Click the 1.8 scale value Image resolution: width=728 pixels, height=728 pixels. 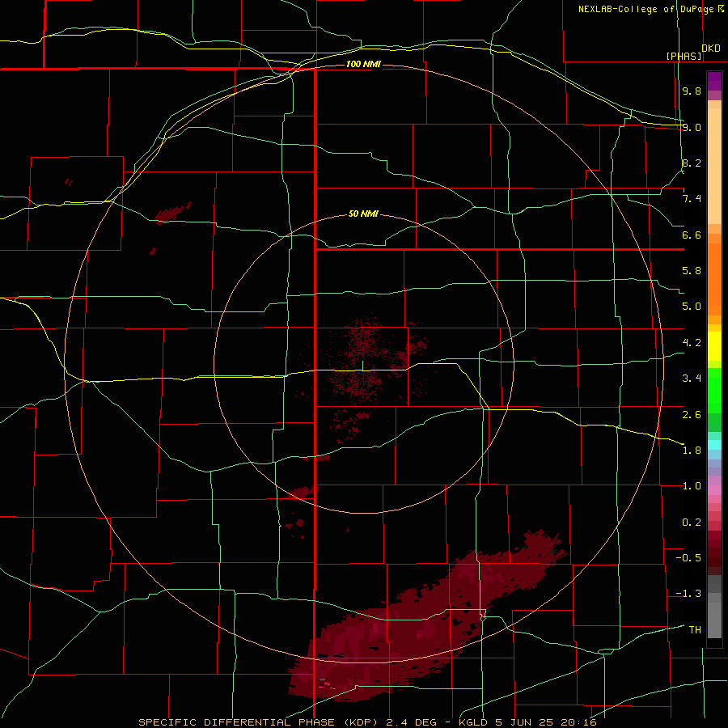[692, 451]
